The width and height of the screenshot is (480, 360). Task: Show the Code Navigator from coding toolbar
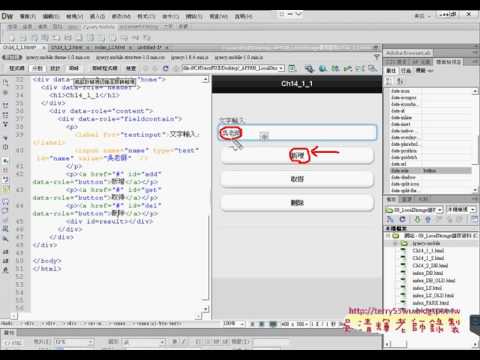click(x=5, y=92)
